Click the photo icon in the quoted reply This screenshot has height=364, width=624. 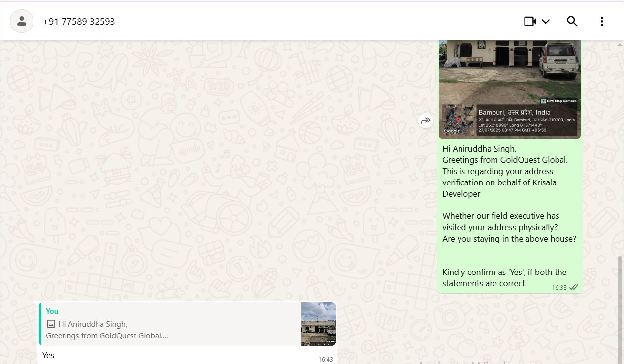[x=51, y=324]
